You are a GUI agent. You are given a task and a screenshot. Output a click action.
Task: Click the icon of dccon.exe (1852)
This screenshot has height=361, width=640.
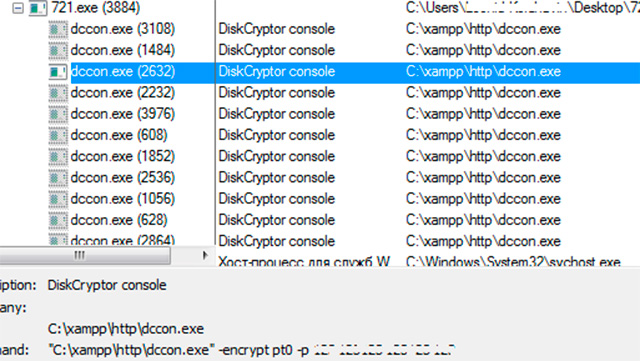click(58, 157)
